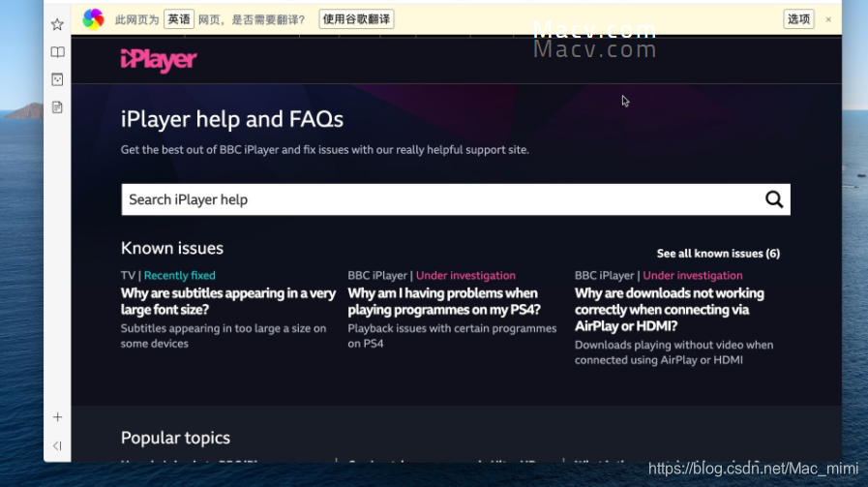The width and height of the screenshot is (868, 487).
Task: Open the notes document sidebar icon
Action: [x=57, y=107]
